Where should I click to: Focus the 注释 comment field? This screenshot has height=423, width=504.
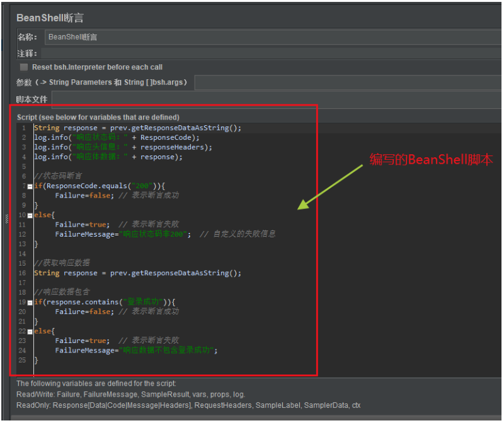click(272, 54)
